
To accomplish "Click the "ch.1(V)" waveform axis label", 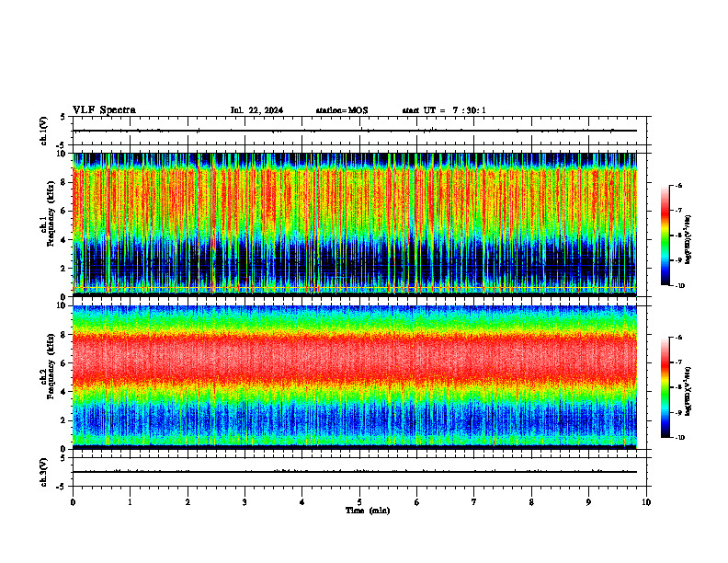I will click(44, 131).
